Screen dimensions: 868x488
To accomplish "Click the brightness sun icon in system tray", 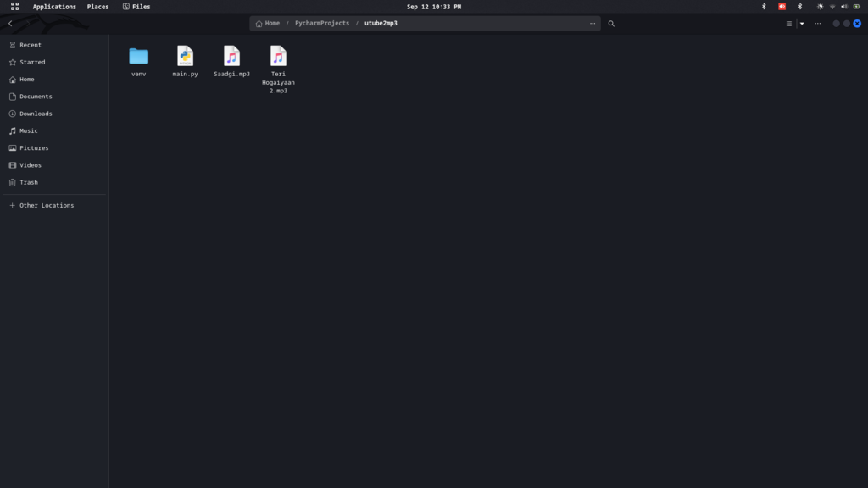I will 820,7.
